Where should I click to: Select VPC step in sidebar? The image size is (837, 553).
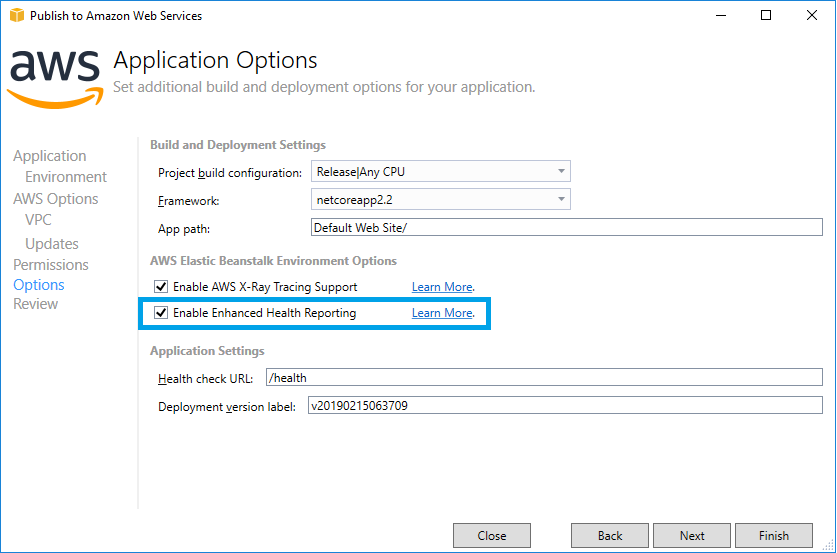click(x=38, y=220)
